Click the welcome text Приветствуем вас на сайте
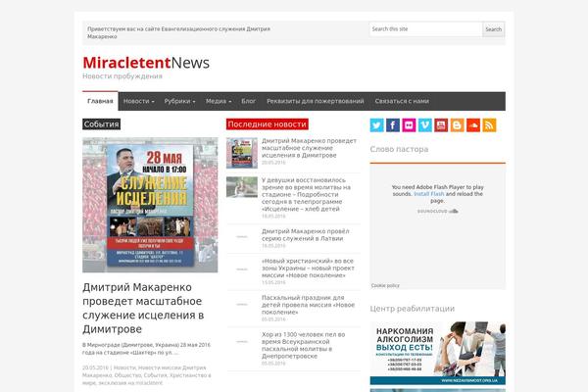 click(178, 32)
